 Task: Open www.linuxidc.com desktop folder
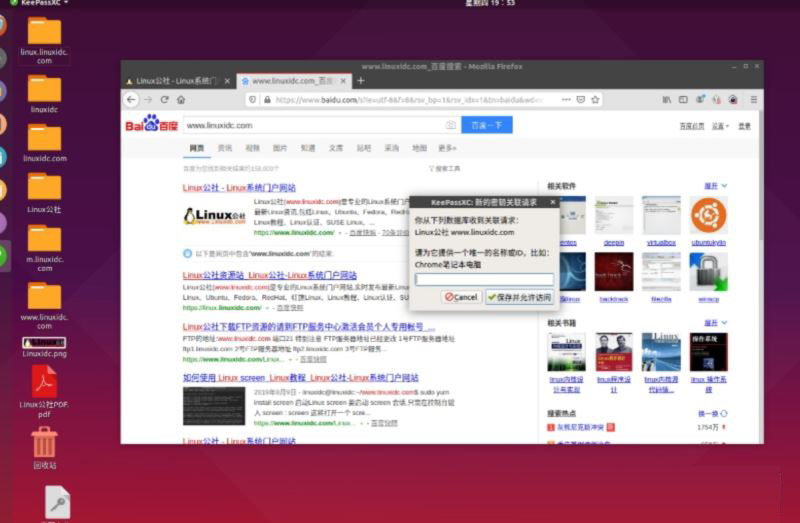click(44, 306)
